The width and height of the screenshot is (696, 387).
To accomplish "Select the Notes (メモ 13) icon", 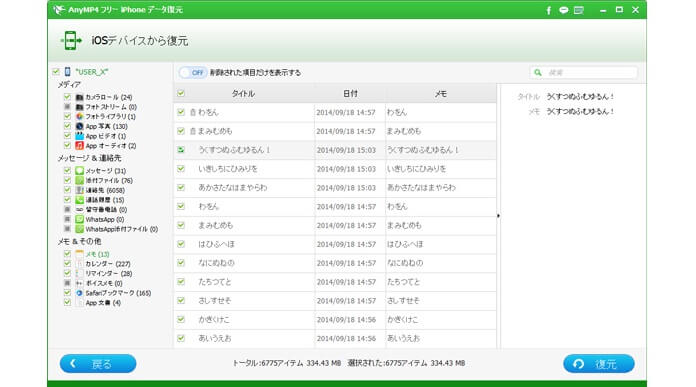I will (x=79, y=254).
